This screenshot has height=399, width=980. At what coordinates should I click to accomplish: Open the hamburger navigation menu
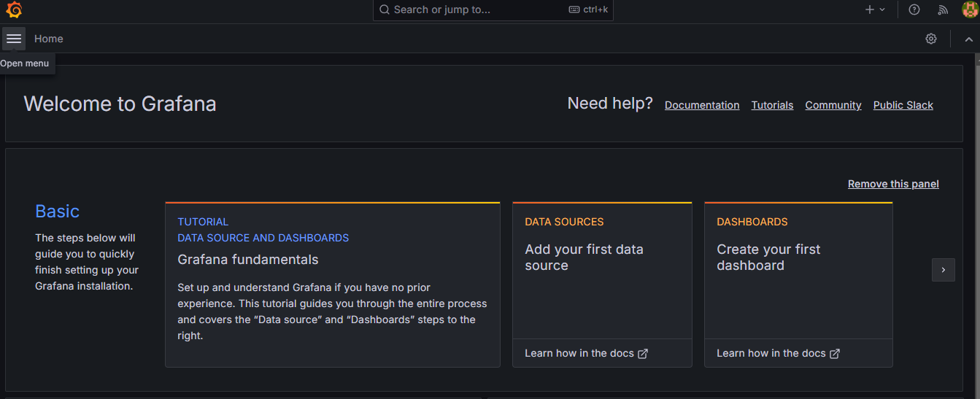(14, 39)
